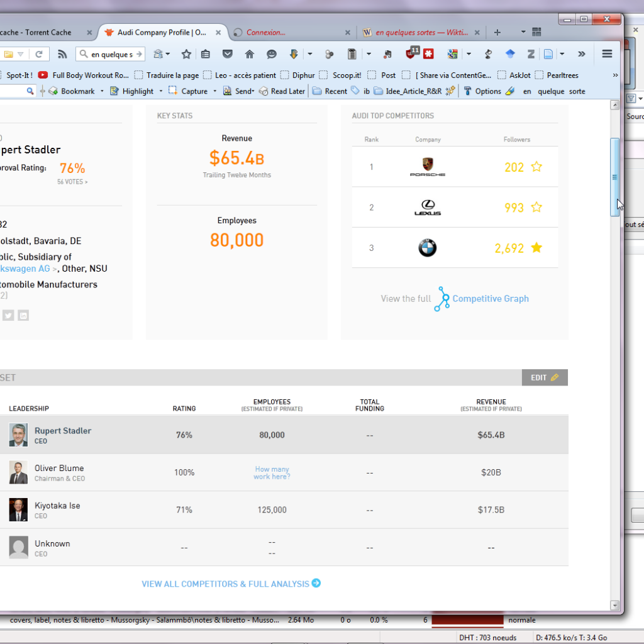Click Oliver Blume's profile photo
The height and width of the screenshot is (644, 644).
pyautogui.click(x=18, y=472)
